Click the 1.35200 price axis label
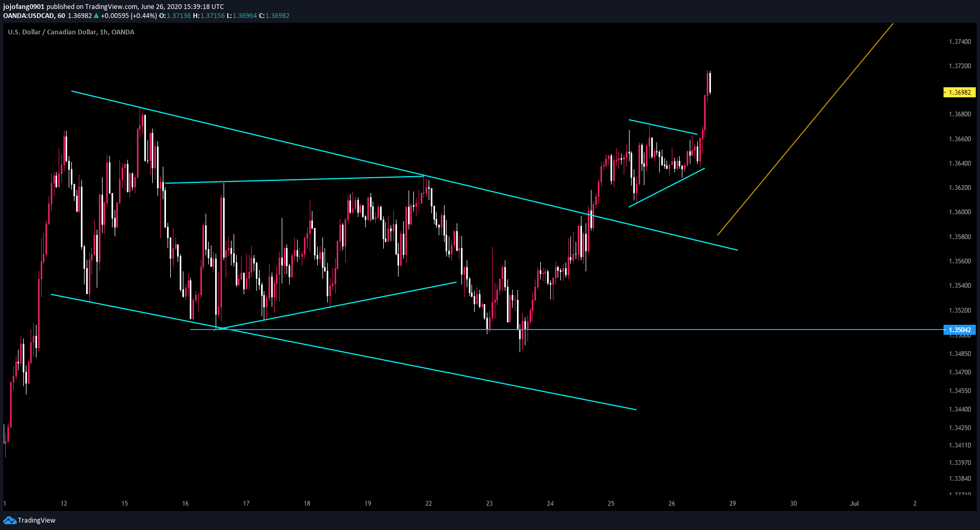 click(960, 310)
